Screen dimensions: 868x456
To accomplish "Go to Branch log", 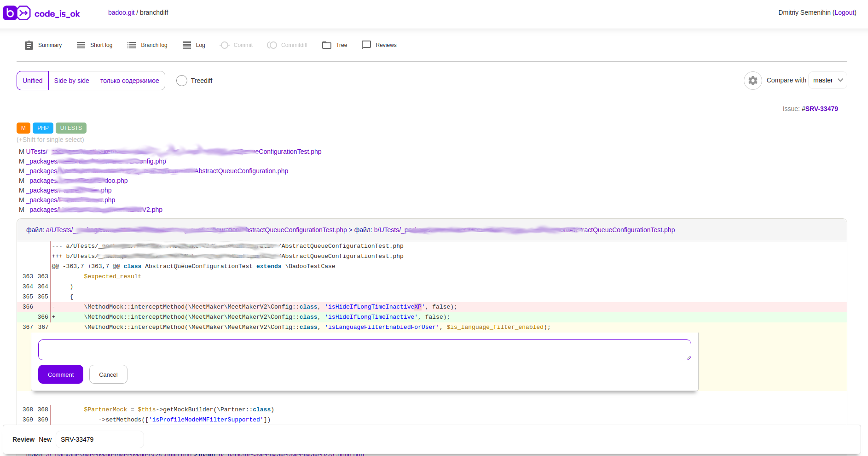I will (x=154, y=45).
